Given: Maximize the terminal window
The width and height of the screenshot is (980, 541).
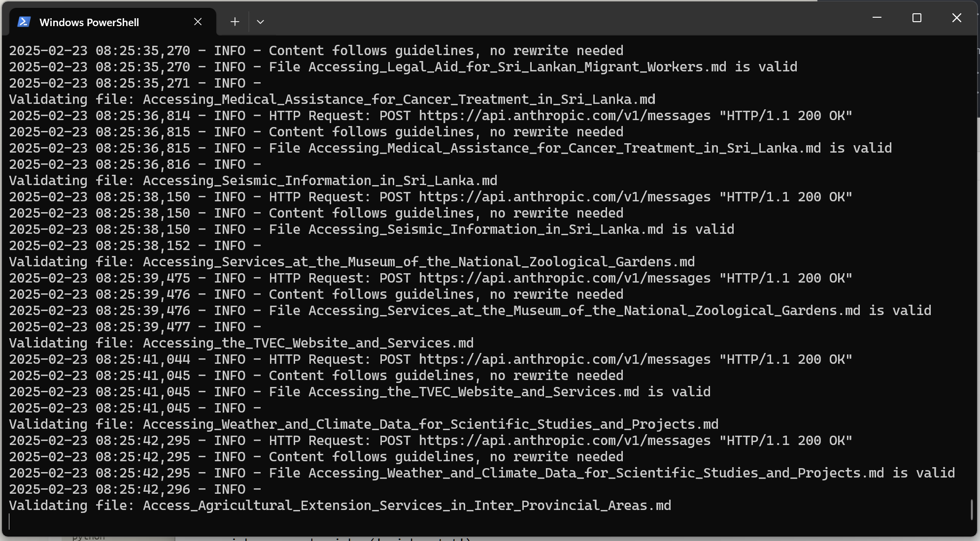Looking at the screenshot, I should (917, 18).
